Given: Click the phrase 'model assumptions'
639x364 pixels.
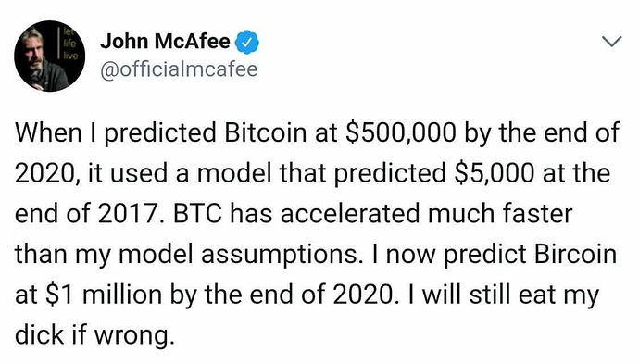Looking at the screenshot, I should point(240,255).
